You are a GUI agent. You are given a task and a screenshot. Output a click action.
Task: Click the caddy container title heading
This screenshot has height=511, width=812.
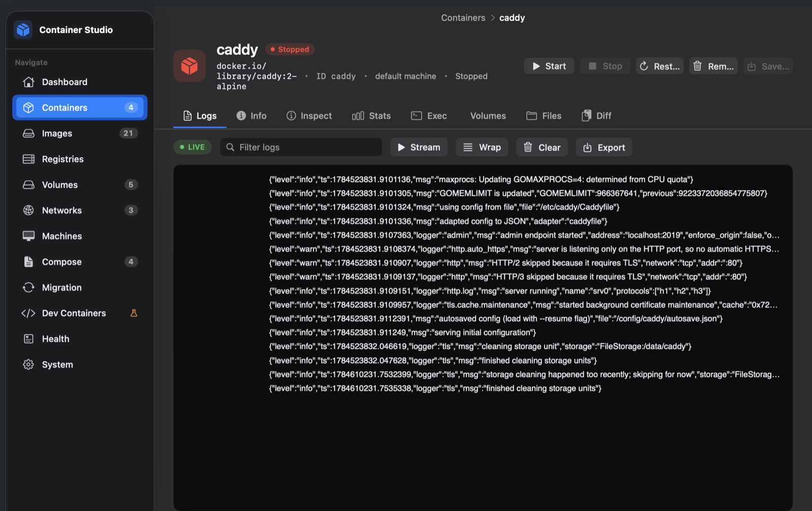237,50
